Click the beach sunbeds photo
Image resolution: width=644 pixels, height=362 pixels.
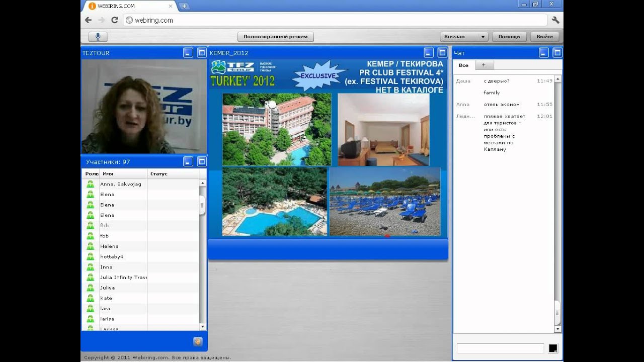click(385, 202)
